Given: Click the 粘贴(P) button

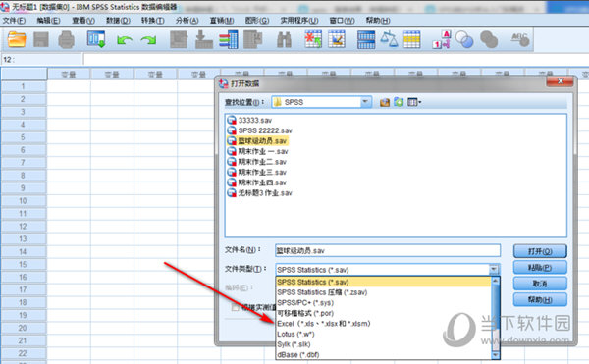Looking at the screenshot, I should click(540, 268).
